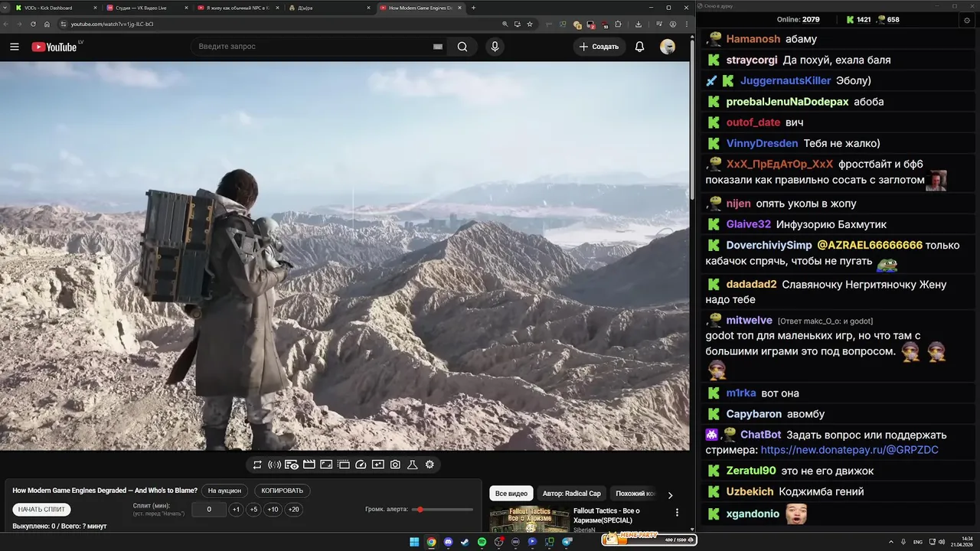Click the speedometer icon in player toolbar
This screenshot has height=551, width=980.
tap(361, 465)
